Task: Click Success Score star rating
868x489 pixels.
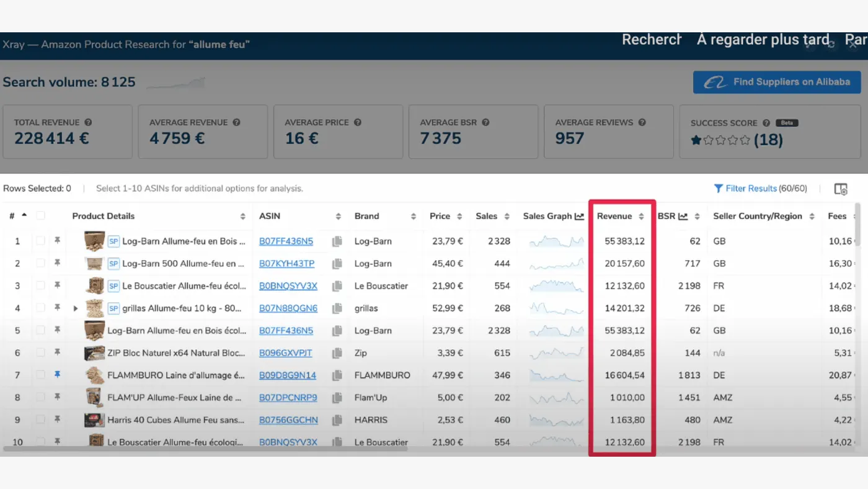Action: [x=720, y=140]
